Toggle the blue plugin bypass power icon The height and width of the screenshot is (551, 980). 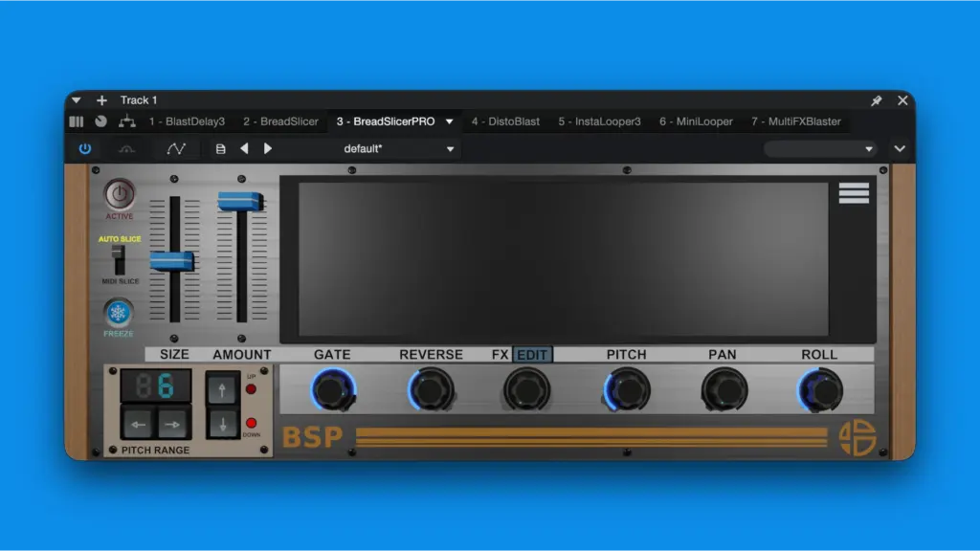(85, 148)
